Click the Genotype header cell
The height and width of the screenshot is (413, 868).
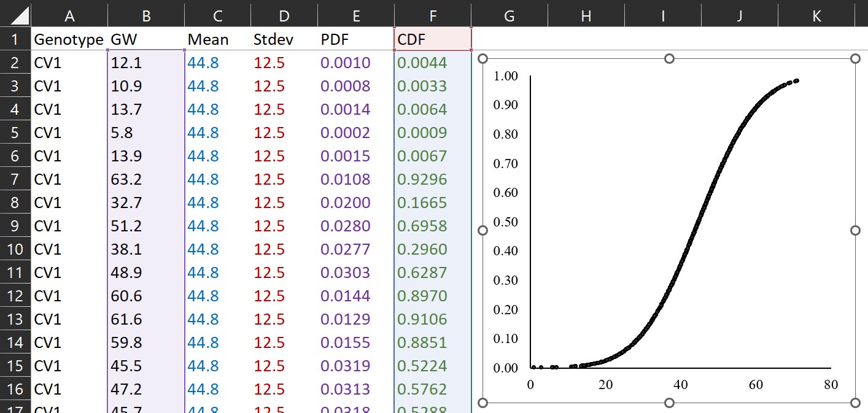[69, 39]
